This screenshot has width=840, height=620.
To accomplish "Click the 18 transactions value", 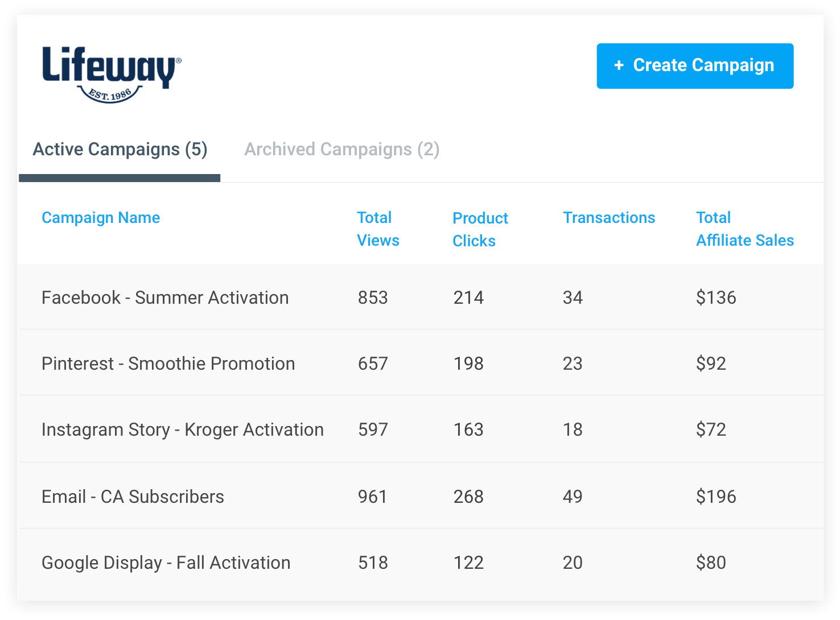I will click(573, 429).
